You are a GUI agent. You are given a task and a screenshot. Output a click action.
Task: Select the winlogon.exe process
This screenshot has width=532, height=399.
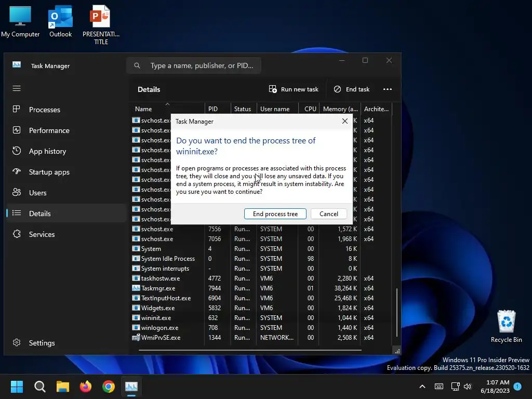[x=261, y=328]
